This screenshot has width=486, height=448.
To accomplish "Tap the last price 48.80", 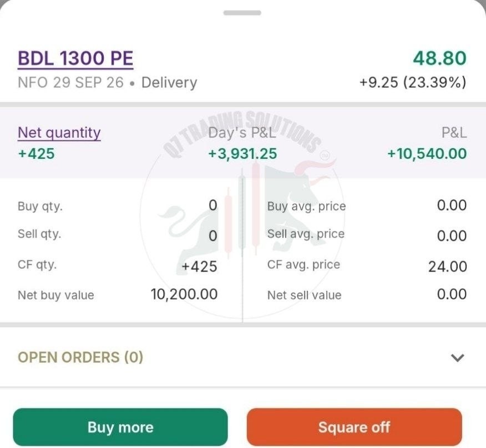I will pyautogui.click(x=439, y=58).
